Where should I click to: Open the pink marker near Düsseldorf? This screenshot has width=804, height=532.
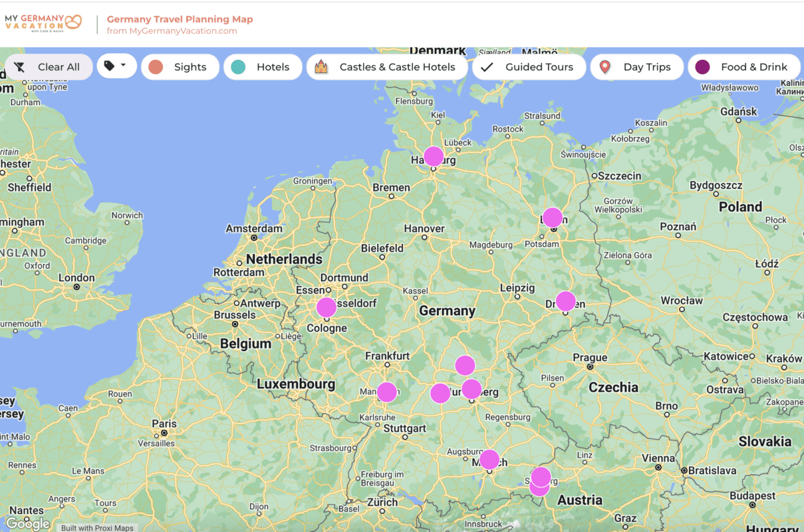[327, 307]
